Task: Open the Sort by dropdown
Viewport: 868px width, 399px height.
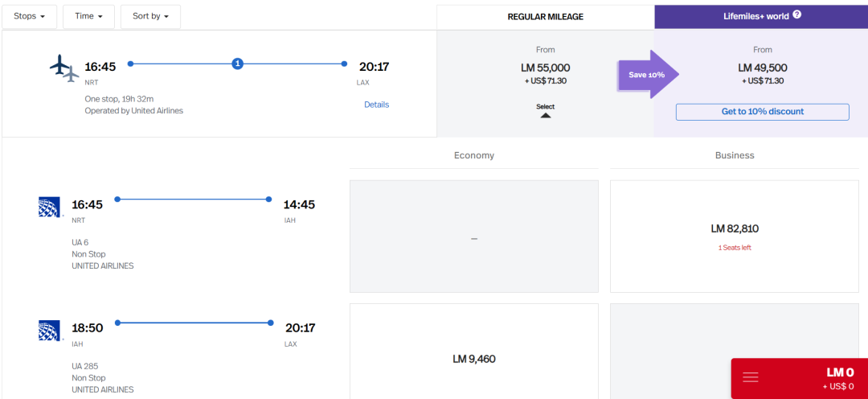Action: click(x=150, y=16)
